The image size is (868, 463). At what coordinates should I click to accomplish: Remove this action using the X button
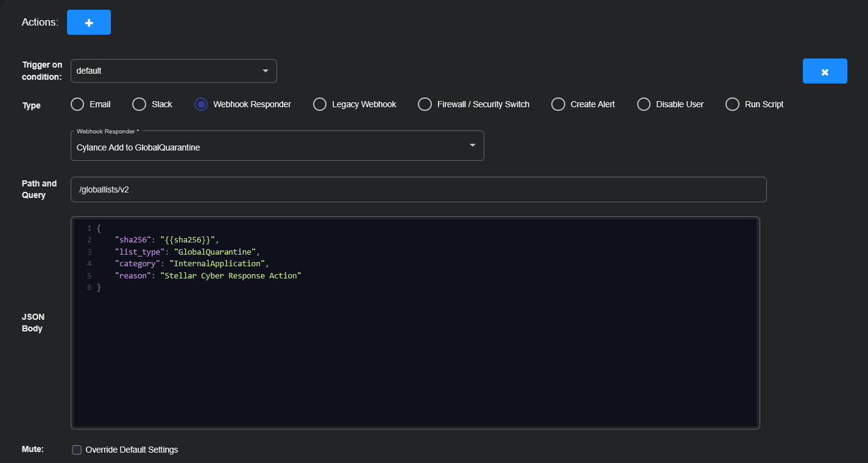824,71
